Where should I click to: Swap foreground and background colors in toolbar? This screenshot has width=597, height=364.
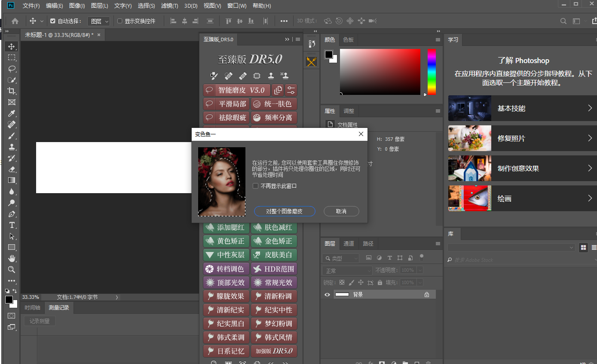click(x=15, y=291)
